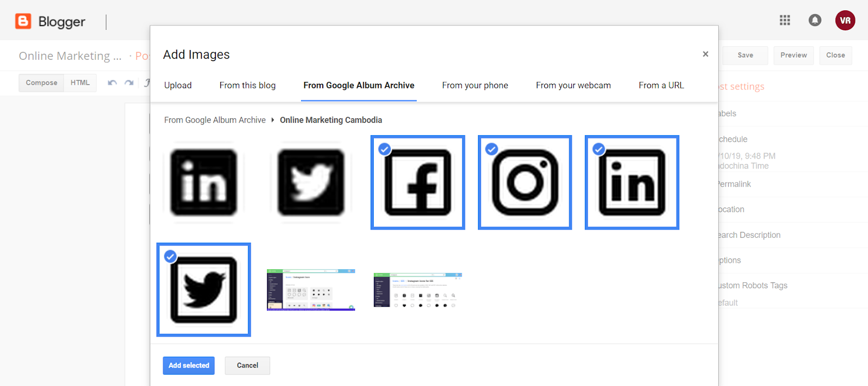Open the Instagram screenshot thumbnail

point(310,289)
